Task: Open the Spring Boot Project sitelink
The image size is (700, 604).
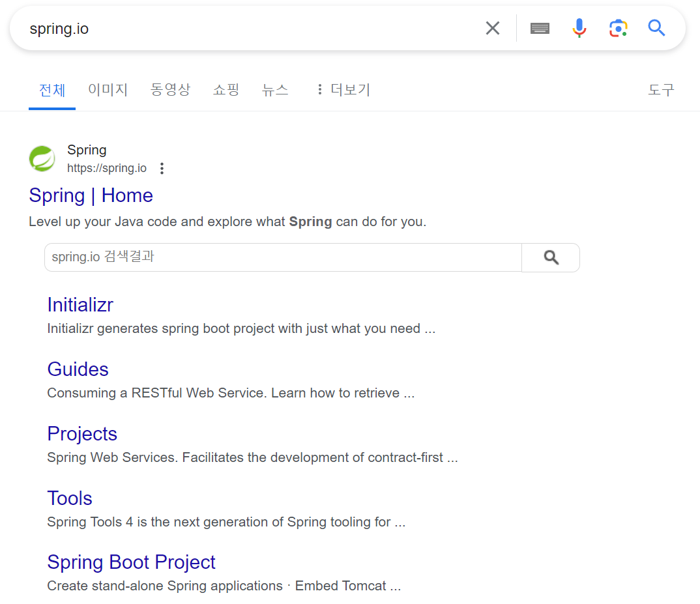Action: click(x=131, y=562)
